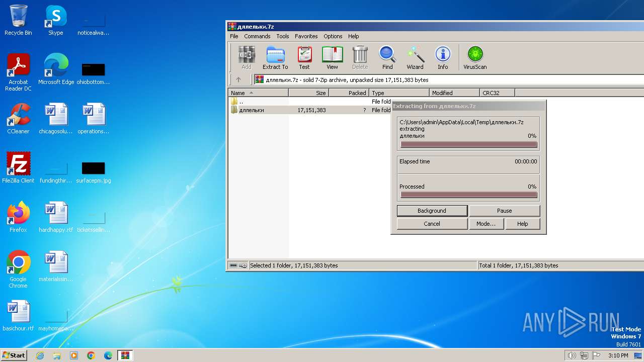Go up one folder level arrow
Image resolution: width=644 pixels, height=362 pixels.
(x=238, y=79)
